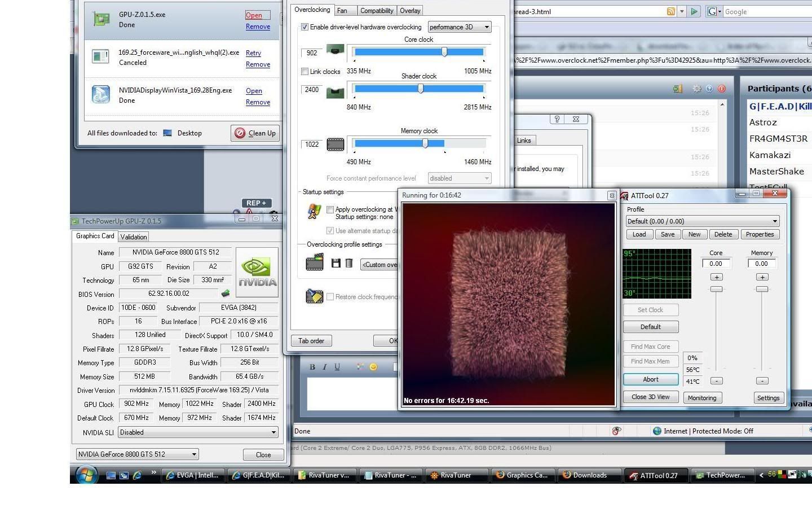Save overclocking profile with floppy icon
The image size is (812, 508).
pyautogui.click(x=336, y=263)
